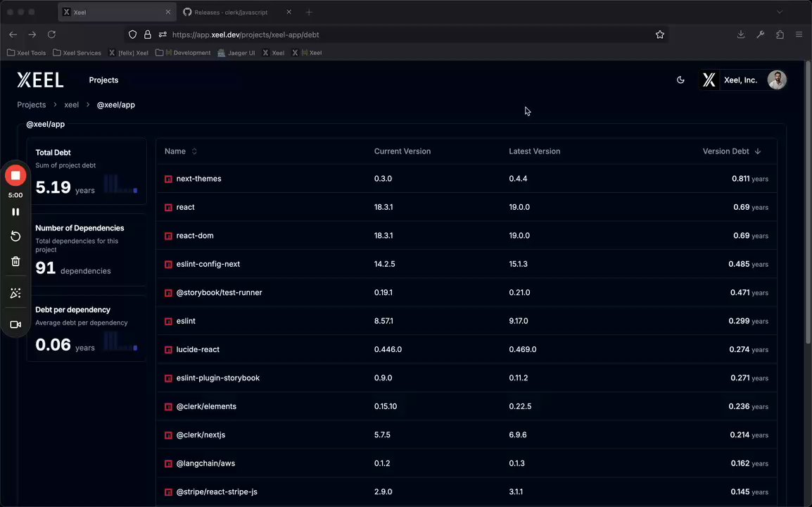
Task: Click the npm icon beside @storybook/test-runner
Action: pos(168,293)
